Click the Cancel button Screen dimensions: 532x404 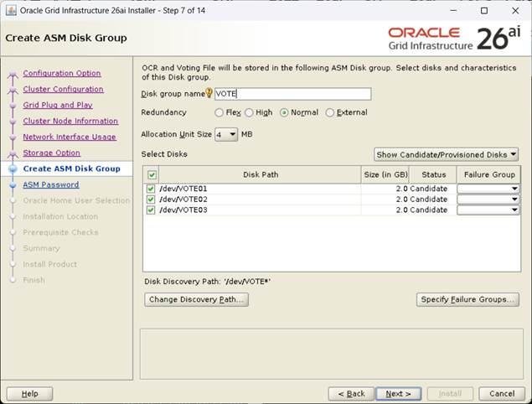click(502, 394)
